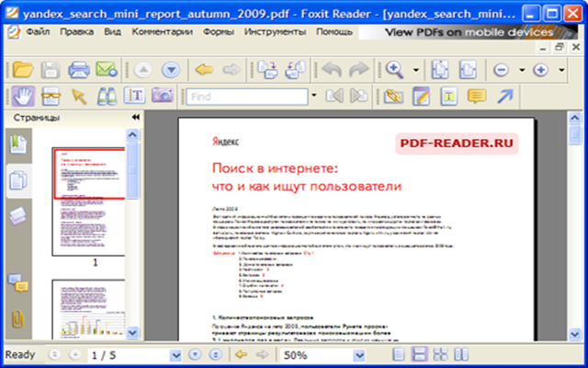
Task: Toggle Continuous page layout view
Action: [x=419, y=354]
